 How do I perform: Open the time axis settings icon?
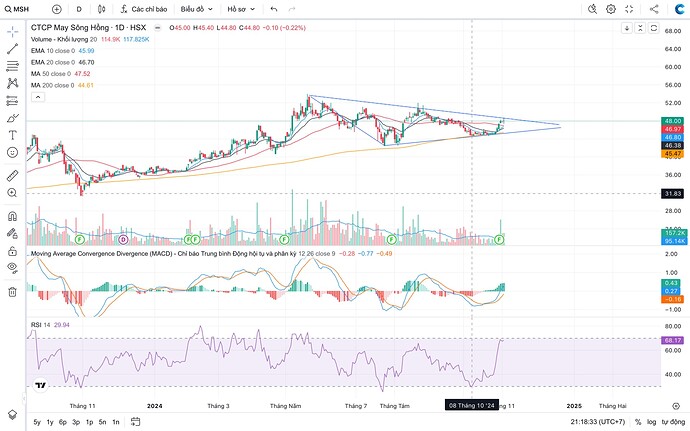pos(676,405)
